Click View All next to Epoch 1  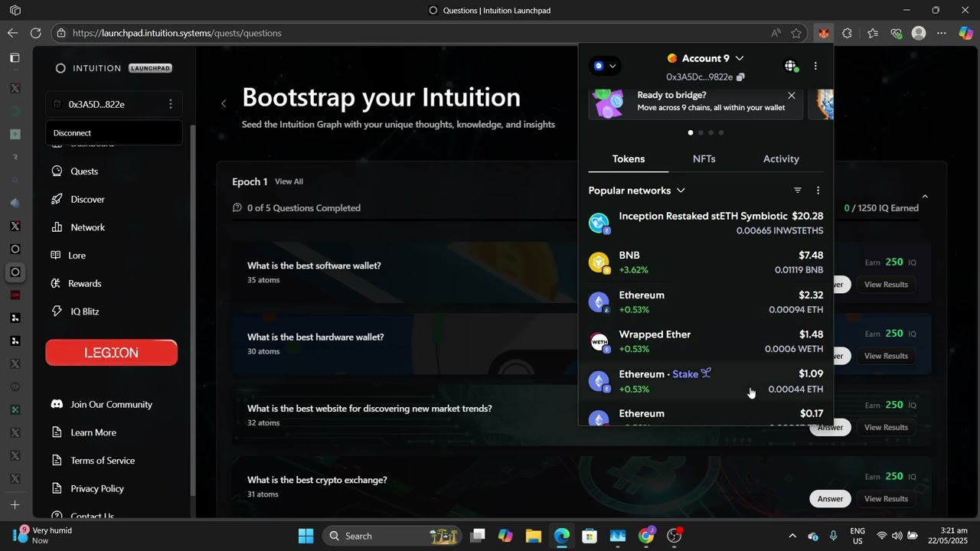tap(289, 181)
